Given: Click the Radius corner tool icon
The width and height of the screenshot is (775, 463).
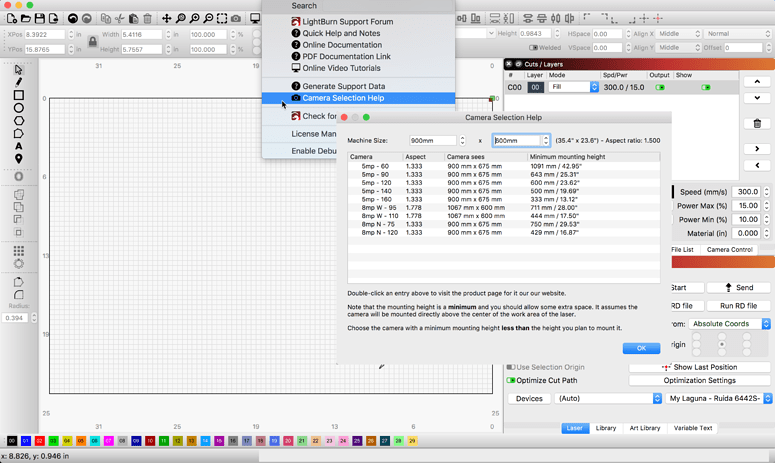Looking at the screenshot, I should 19,295.
